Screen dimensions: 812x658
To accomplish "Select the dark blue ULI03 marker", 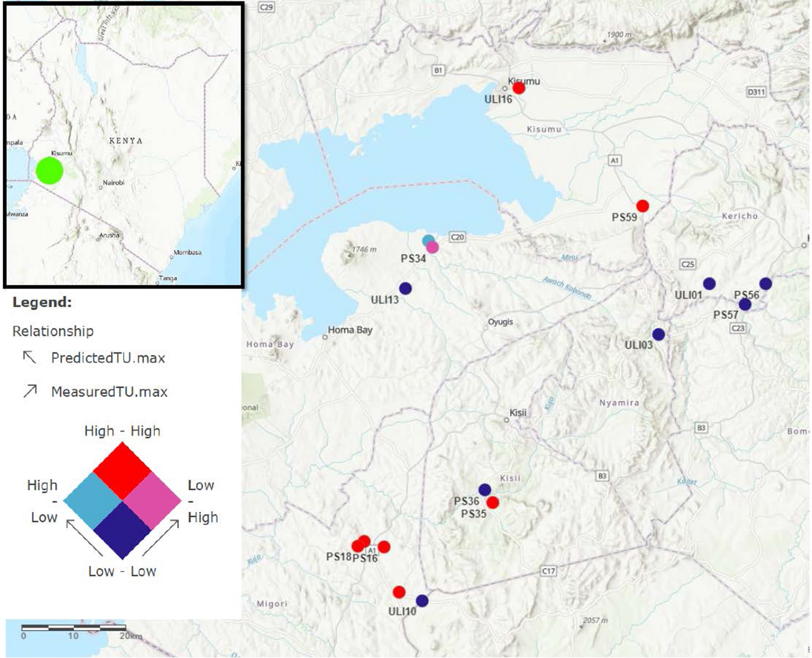I will pyautogui.click(x=658, y=334).
